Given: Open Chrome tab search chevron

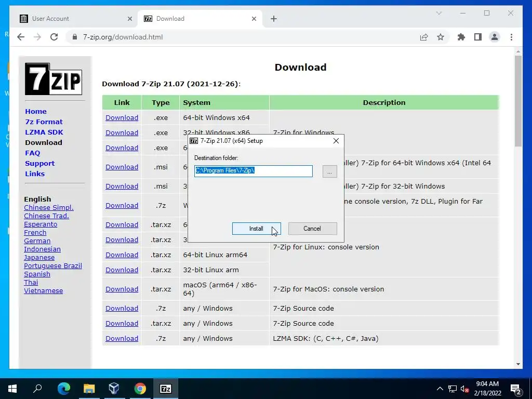Looking at the screenshot, I should pyautogui.click(x=438, y=13).
